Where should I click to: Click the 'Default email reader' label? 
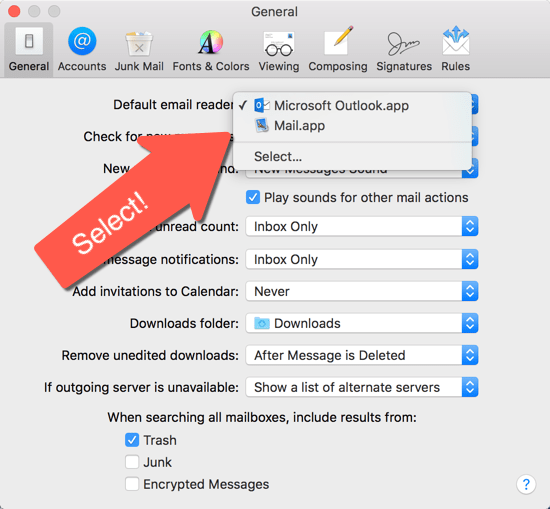[x=173, y=105]
